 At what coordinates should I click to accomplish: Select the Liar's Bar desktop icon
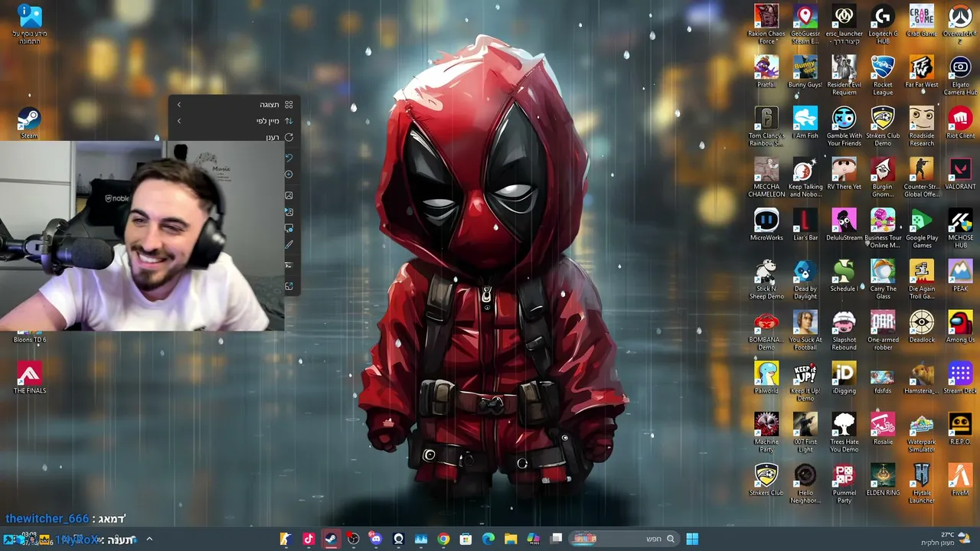805,225
